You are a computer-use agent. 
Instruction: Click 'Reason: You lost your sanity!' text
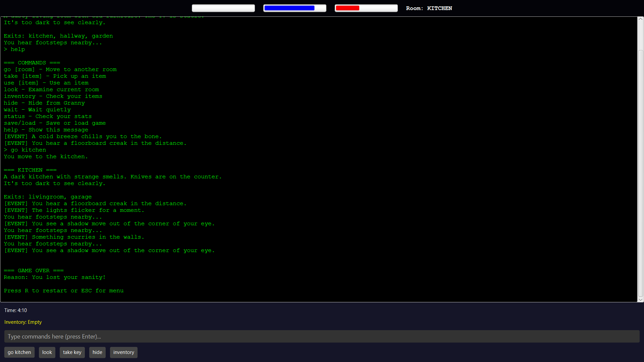55,277
